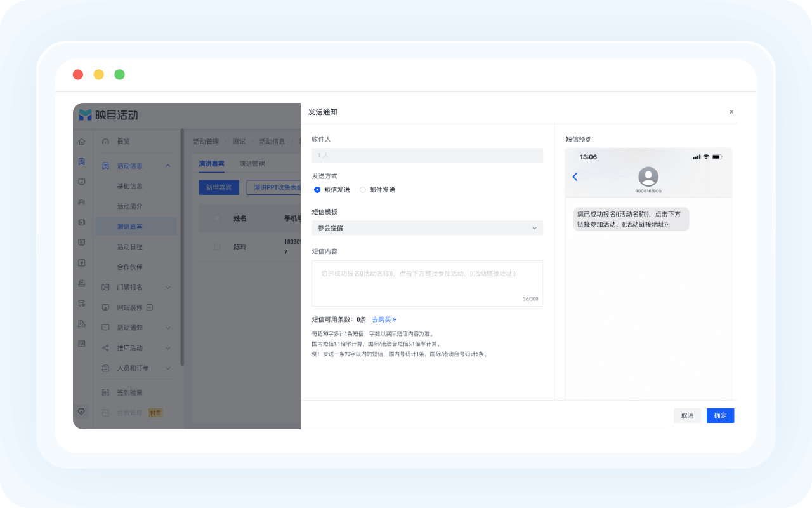Click the 活动信息 breadcrumb
This screenshot has height=508, width=812.
click(272, 141)
